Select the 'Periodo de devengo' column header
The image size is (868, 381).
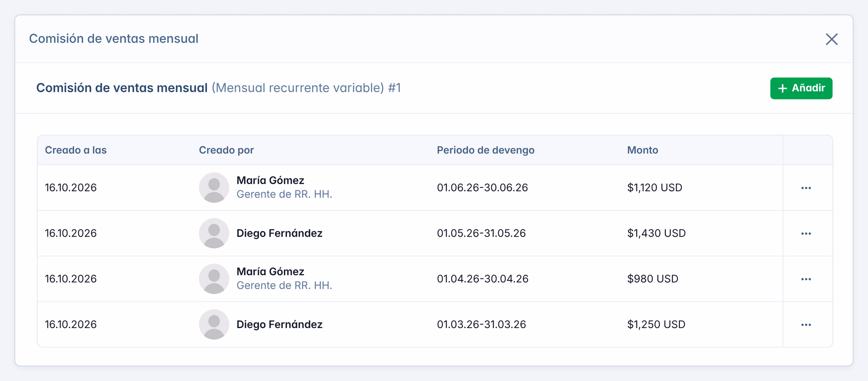pos(486,150)
